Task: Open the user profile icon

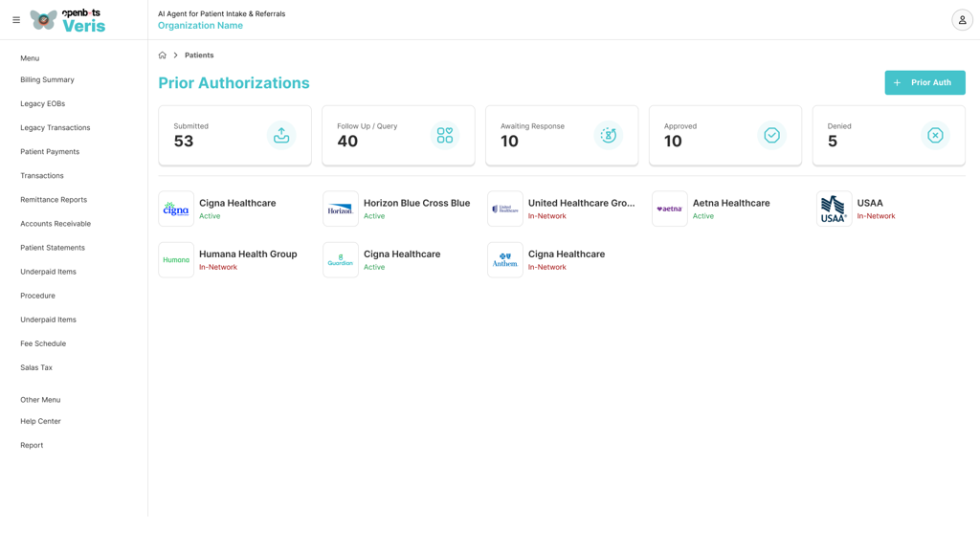Action: [x=962, y=20]
